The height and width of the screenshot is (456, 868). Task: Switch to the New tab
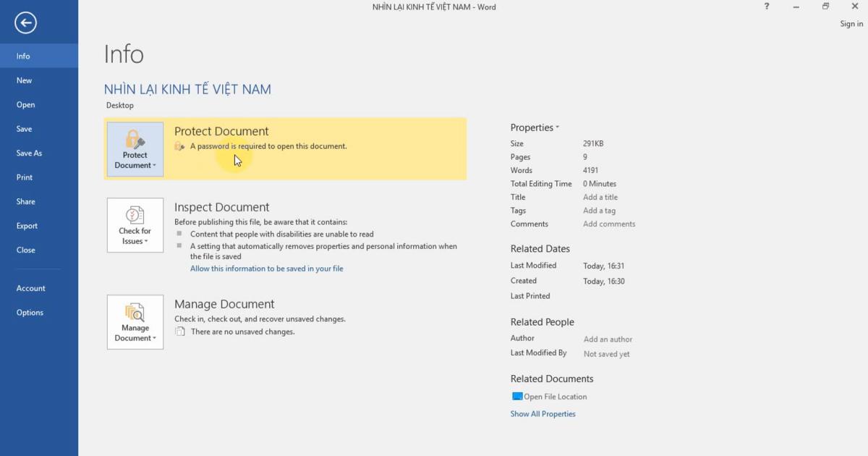pos(24,80)
